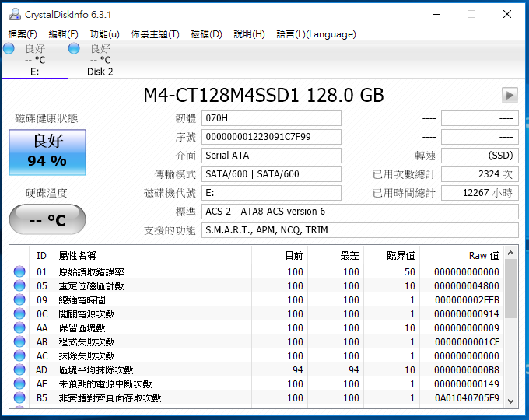Click the power on count field 2324 次
529x420 pixels.
480,174
